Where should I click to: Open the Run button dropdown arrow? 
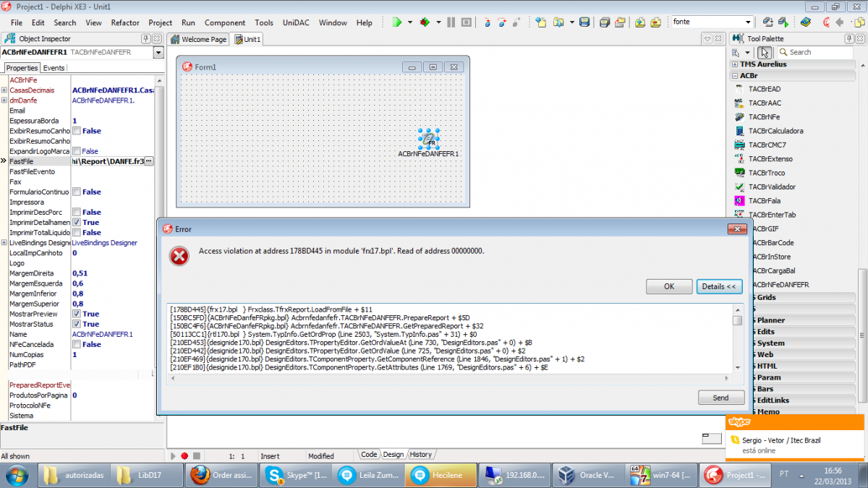410,22
